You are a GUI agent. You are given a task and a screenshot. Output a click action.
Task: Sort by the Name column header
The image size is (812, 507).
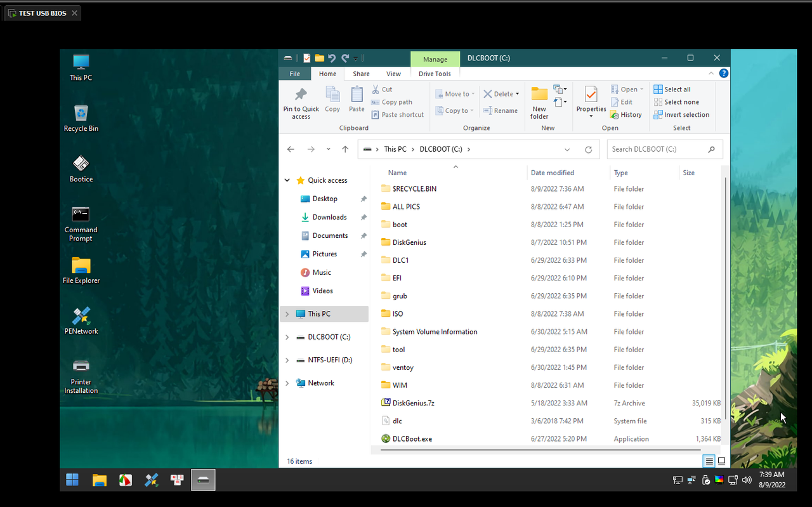point(397,173)
